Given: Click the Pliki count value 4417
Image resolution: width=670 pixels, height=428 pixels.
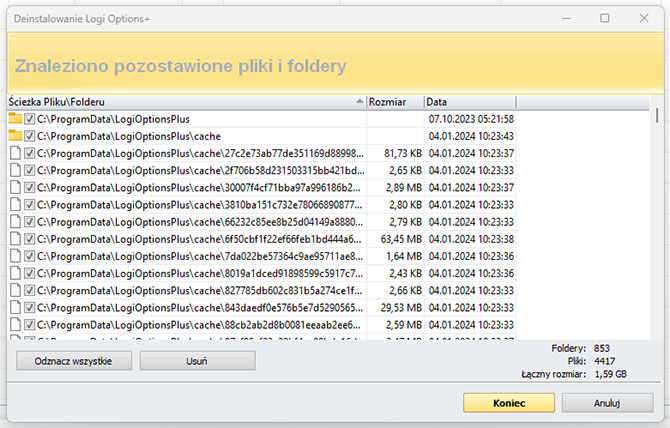Looking at the screenshot, I should coord(604,361).
